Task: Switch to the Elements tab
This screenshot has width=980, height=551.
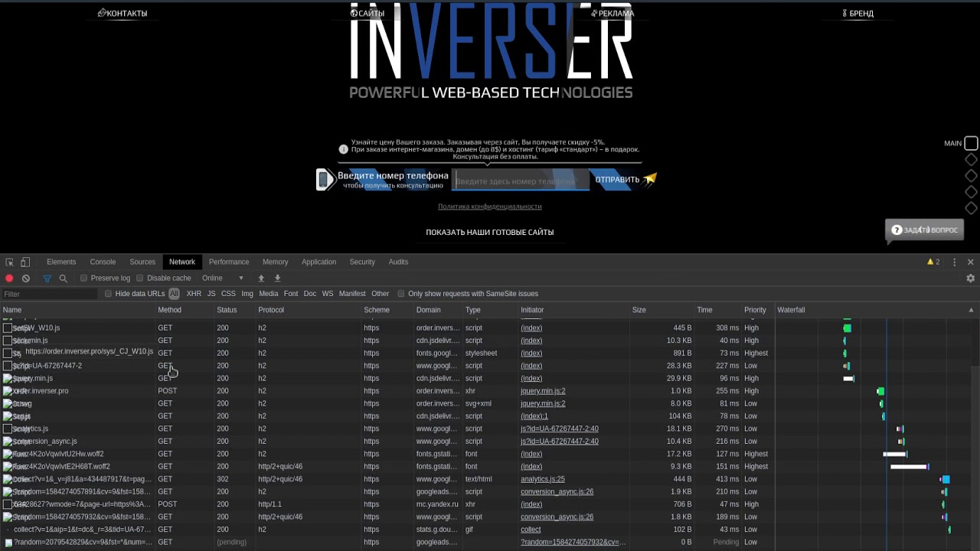Action: point(61,262)
